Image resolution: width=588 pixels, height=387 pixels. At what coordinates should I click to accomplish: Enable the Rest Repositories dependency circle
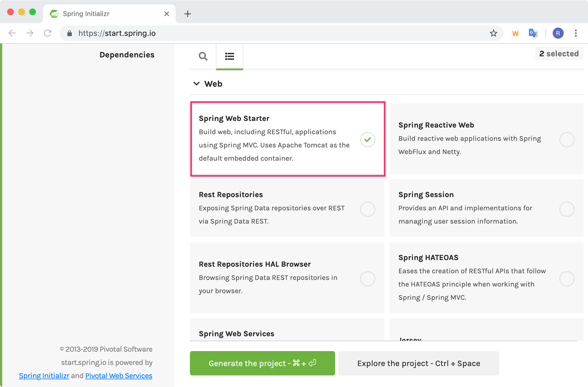367,209
